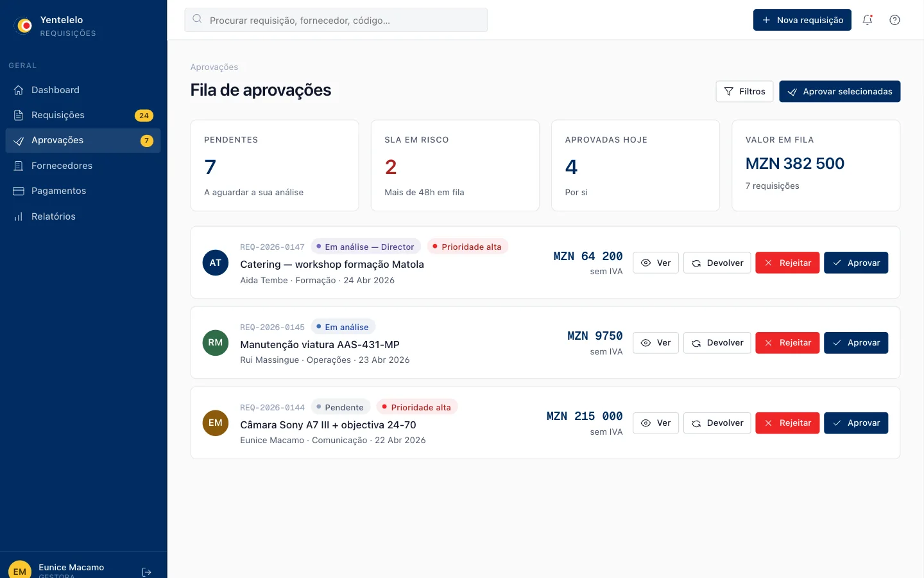924x578 pixels.
Task: Focus the Procurar requisição search field
Action: (336, 20)
